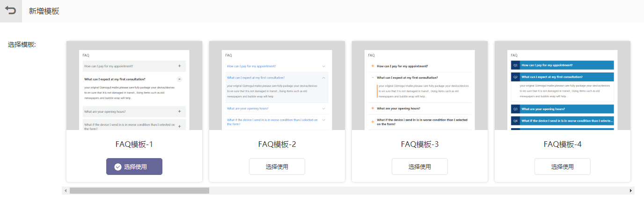Click the checkmark icon on selected template button
The height and width of the screenshot is (203, 644).
[x=118, y=167]
